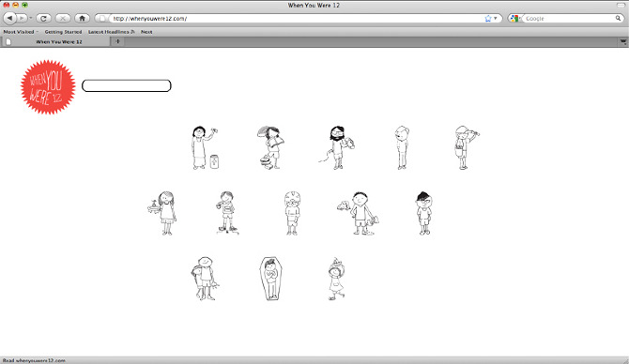Go to the browser Home page icon
Viewport: 629px width, 364px height.
[x=82, y=18]
